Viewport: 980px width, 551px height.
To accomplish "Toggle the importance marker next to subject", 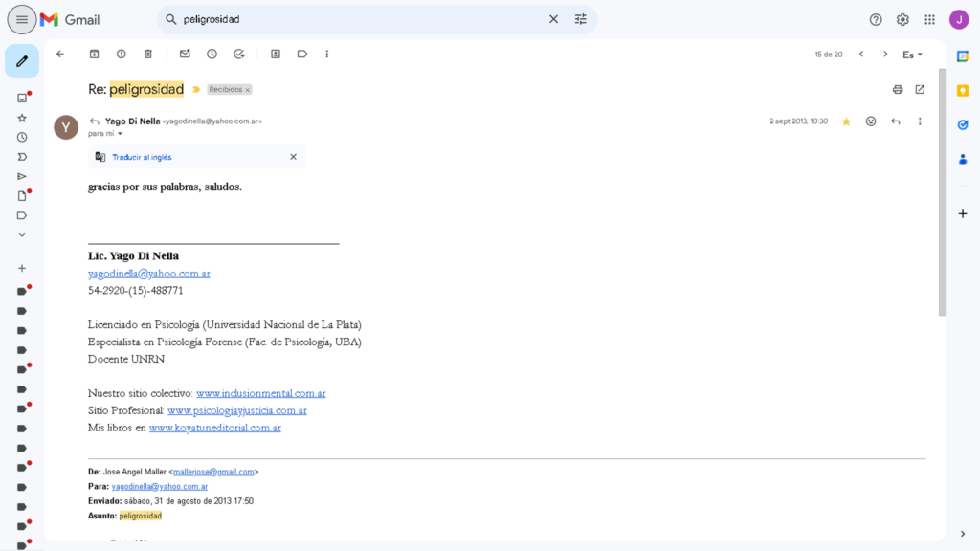I will 196,89.
